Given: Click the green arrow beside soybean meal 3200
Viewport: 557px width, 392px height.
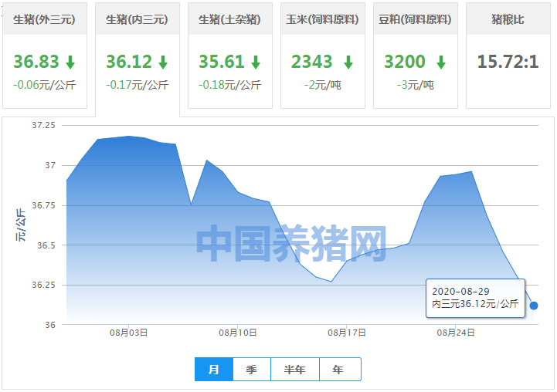Looking at the screenshot, I should [x=440, y=63].
